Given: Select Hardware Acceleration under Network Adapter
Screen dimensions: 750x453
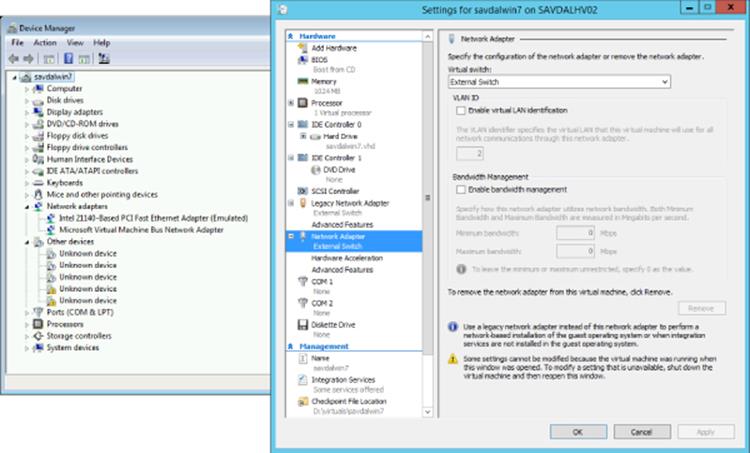Looking at the screenshot, I should click(347, 258).
